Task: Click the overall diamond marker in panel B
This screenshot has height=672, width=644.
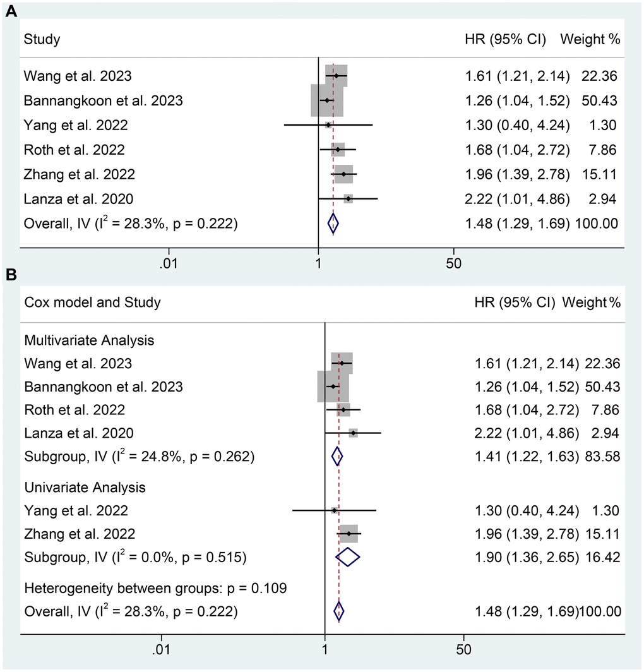Action: [340, 611]
